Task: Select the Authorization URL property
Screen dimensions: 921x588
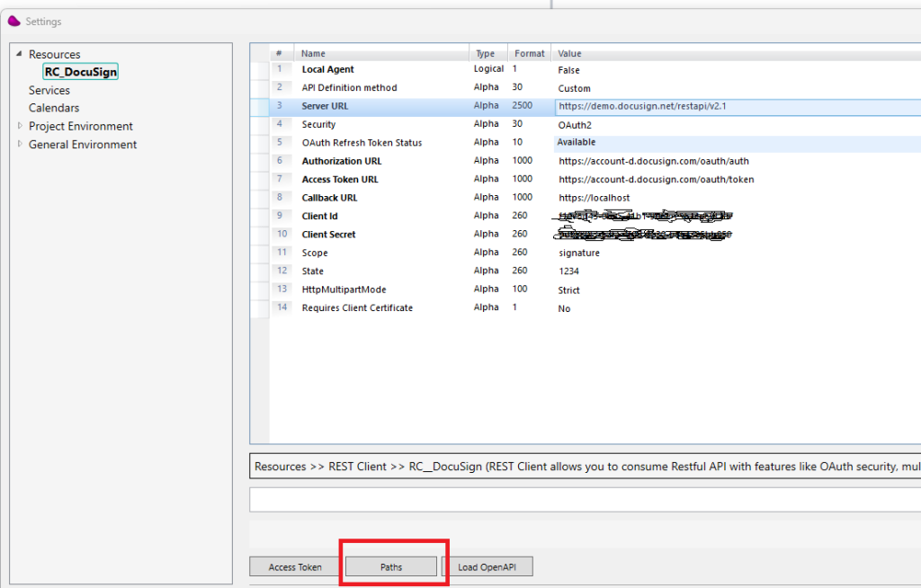Action: (x=342, y=161)
